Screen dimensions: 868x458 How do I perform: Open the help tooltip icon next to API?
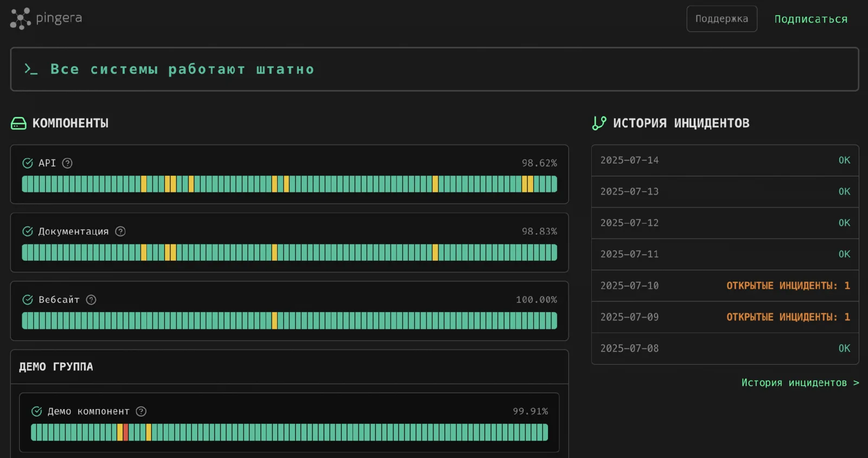[67, 163]
